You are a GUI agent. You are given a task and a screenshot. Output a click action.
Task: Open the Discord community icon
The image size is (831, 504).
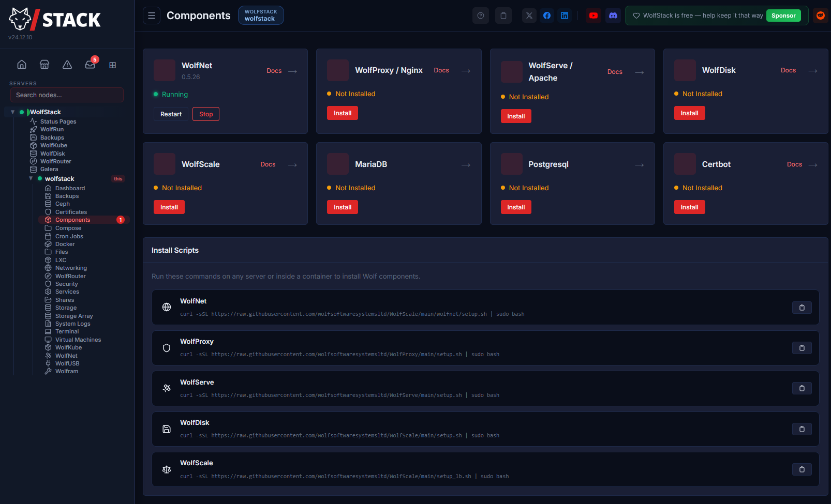[613, 16]
